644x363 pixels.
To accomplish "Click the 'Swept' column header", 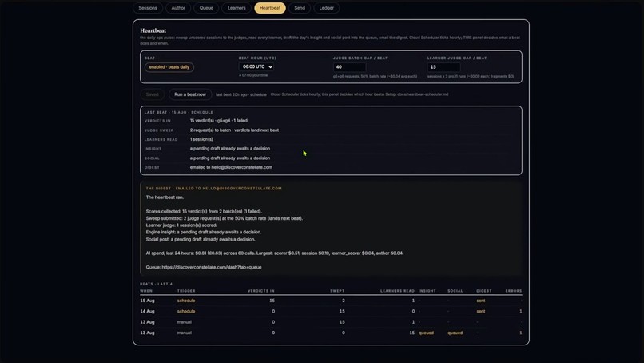I will pos(337,291).
